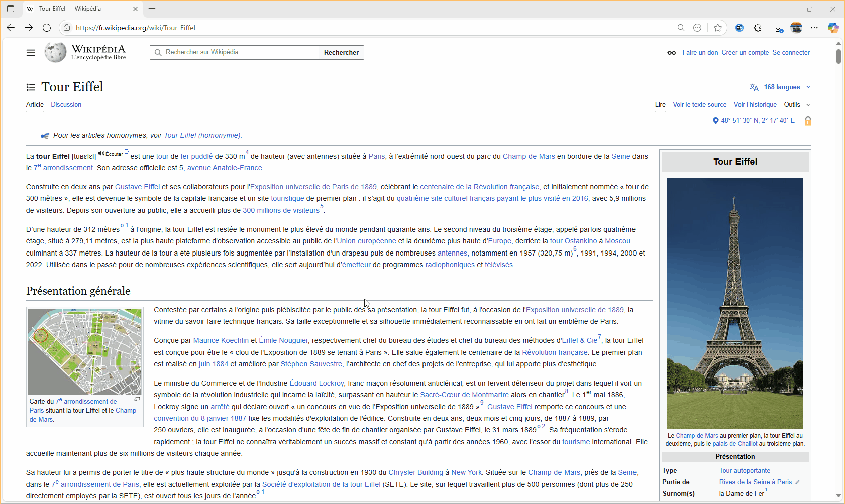The width and height of the screenshot is (845, 504).
Task: Add page to favorites with star icon
Action: [718, 28]
